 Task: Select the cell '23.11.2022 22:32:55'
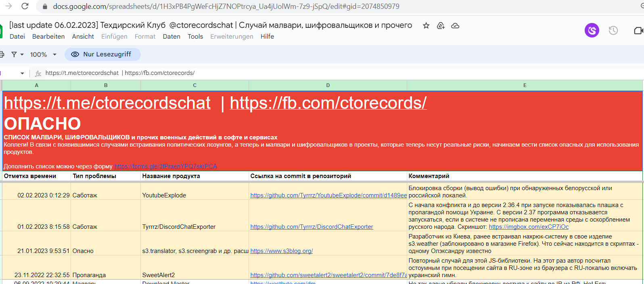[37, 267]
